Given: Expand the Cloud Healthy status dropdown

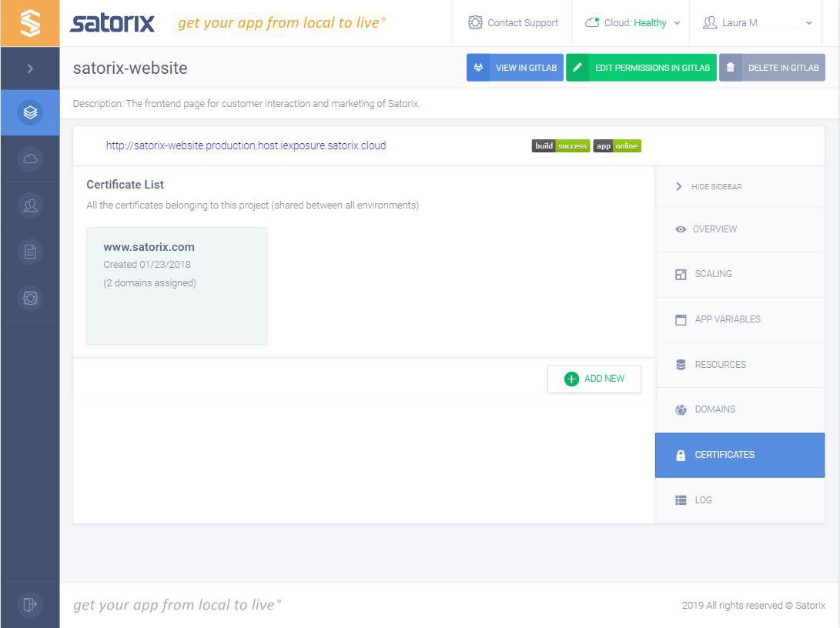Looking at the screenshot, I should coord(631,22).
